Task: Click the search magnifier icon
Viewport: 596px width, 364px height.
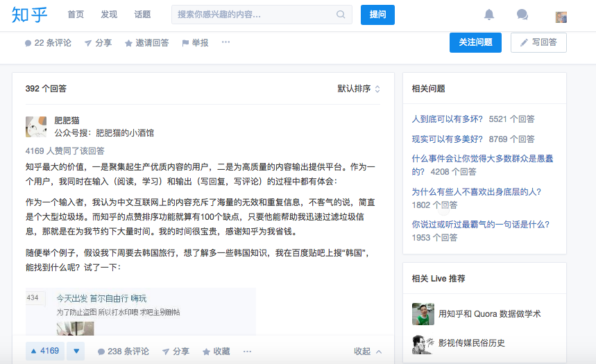Action: point(341,15)
